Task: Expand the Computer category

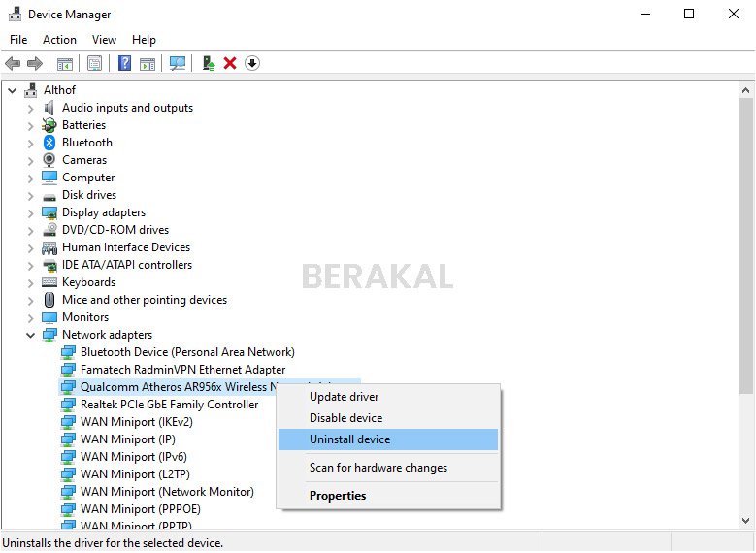Action: (31, 179)
